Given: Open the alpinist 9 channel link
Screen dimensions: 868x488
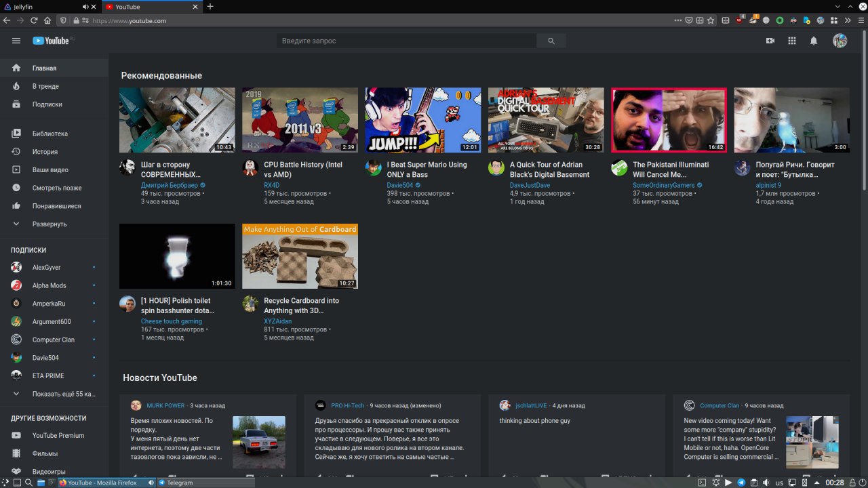Looking at the screenshot, I should [768, 185].
